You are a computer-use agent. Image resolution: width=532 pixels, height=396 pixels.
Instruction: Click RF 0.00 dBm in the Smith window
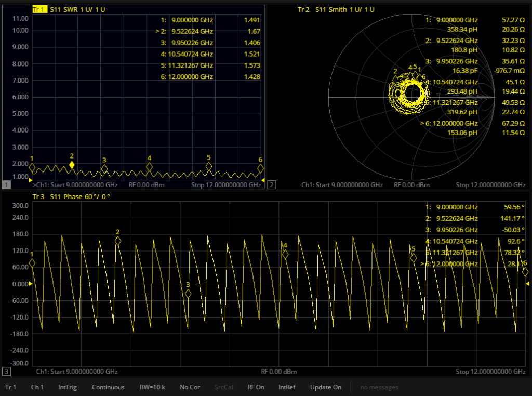pos(411,185)
